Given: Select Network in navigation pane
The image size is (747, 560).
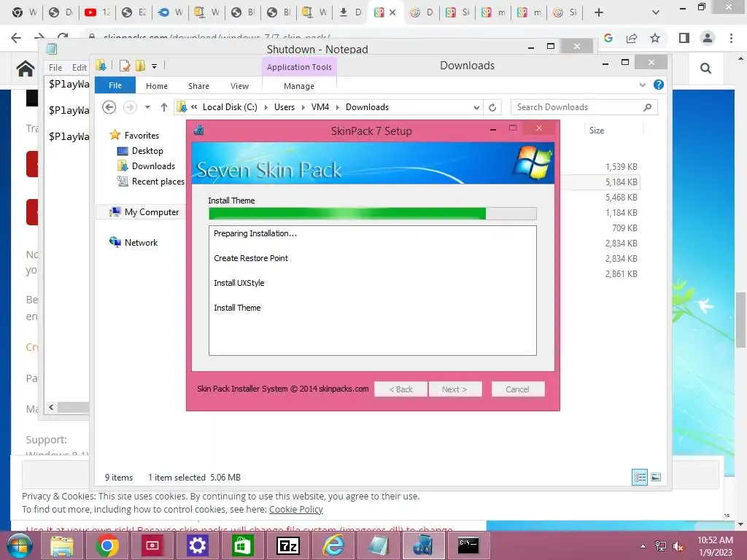Looking at the screenshot, I should point(141,242).
